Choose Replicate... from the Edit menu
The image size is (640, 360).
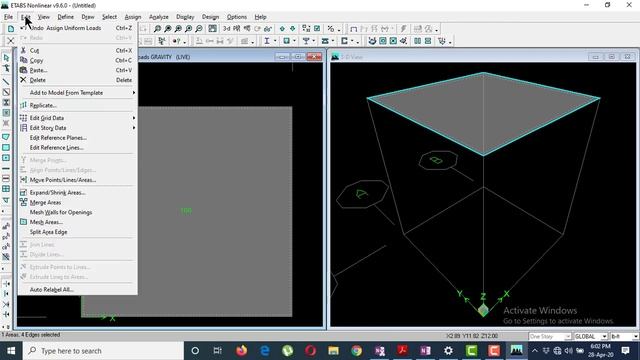(78, 105)
